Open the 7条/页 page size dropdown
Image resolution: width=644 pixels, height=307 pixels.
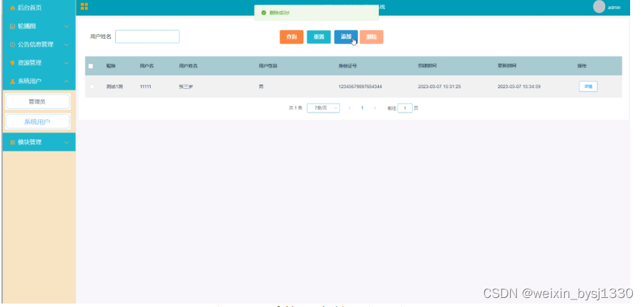point(323,108)
